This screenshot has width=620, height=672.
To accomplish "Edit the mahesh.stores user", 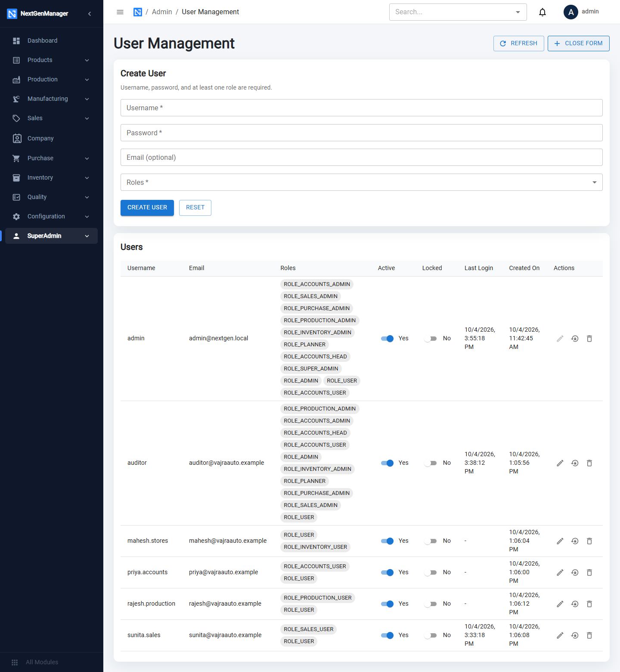I will point(560,541).
